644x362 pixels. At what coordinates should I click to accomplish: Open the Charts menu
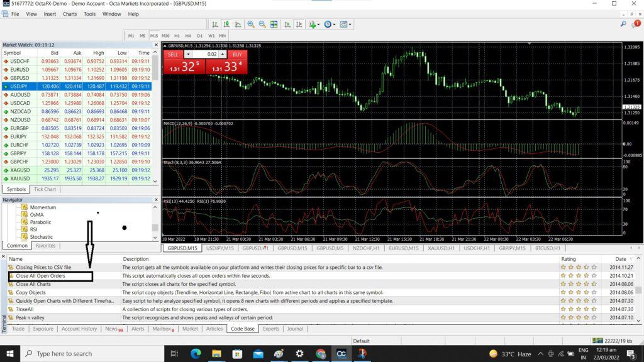(x=69, y=13)
